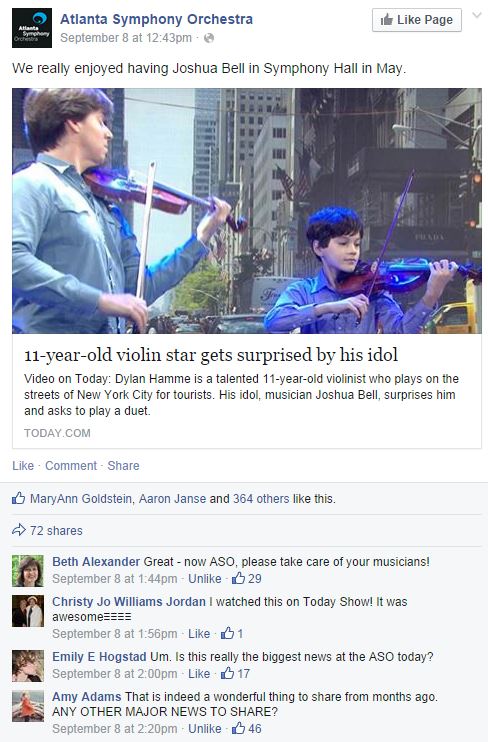The width and height of the screenshot is (488, 742).
Task: Open Beth Alexander's profile picture
Action: [x=28, y=571]
